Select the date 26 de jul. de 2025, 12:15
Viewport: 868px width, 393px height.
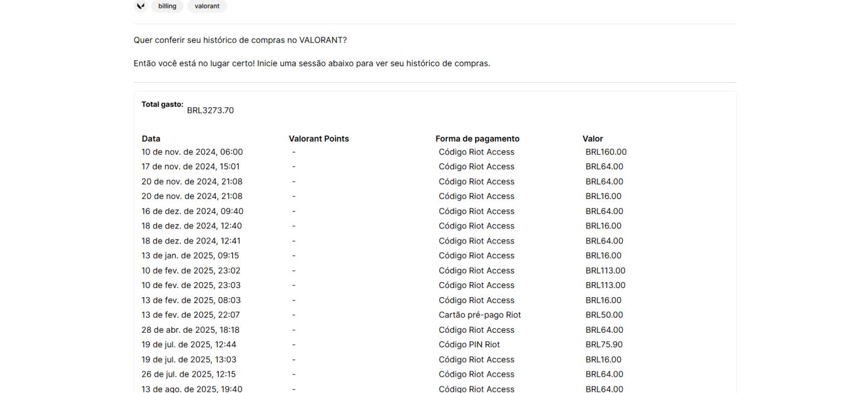(189, 374)
